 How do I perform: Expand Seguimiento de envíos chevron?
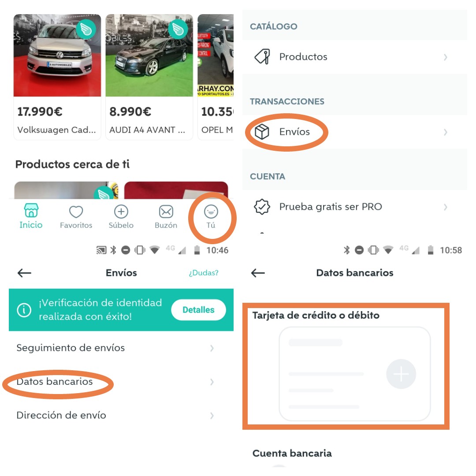(x=212, y=348)
